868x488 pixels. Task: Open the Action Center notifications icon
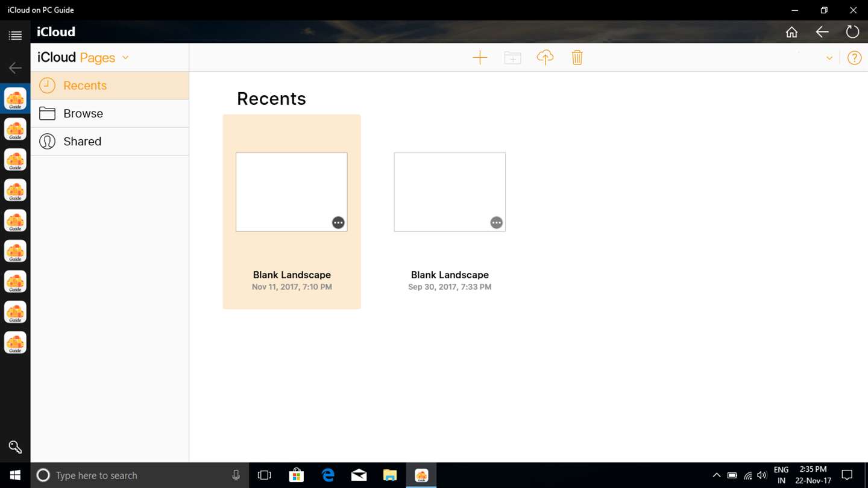pos(847,475)
